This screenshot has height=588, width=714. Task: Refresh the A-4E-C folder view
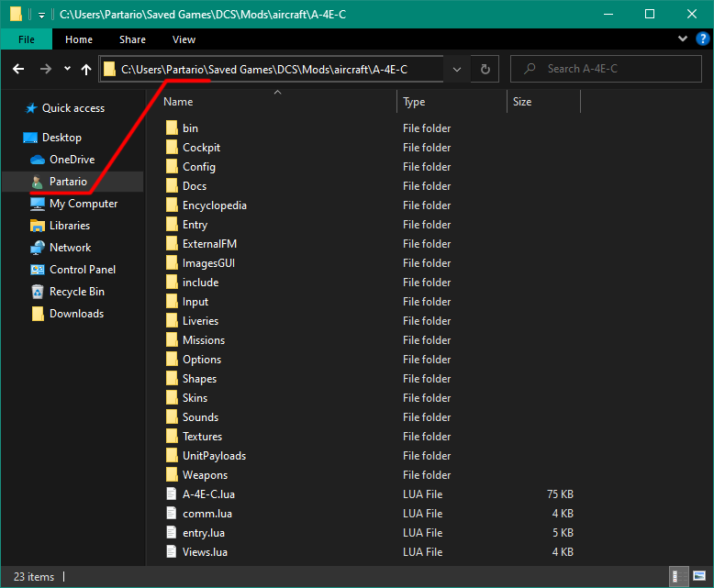(x=485, y=69)
